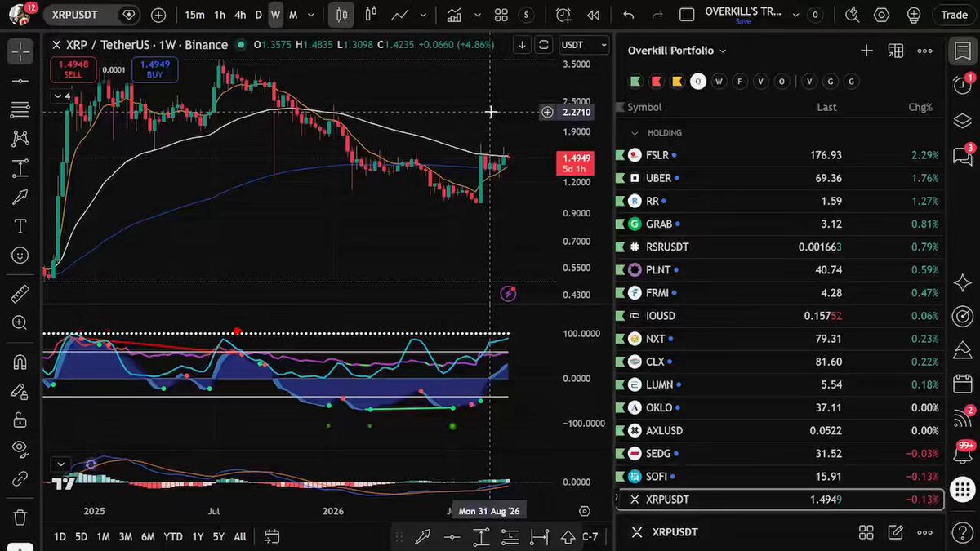Image resolution: width=980 pixels, height=551 pixels.
Task: Open the go-to-date calendar icon
Action: (272, 536)
